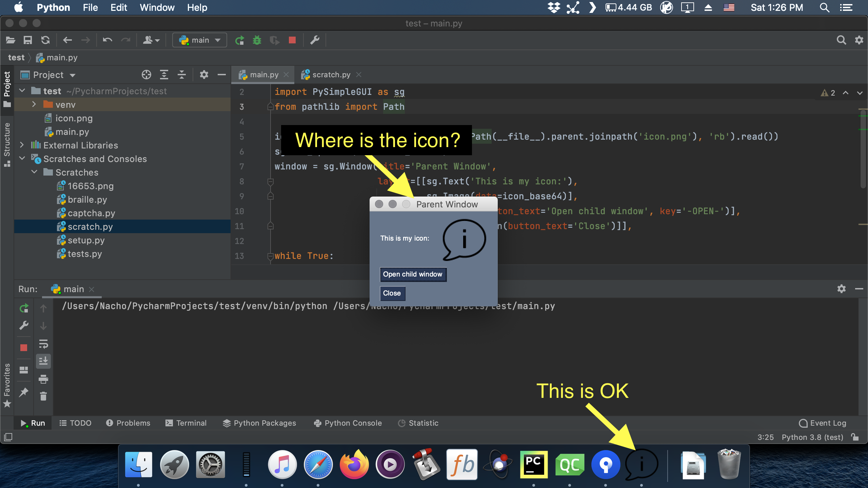Expand the venv folder
Viewport: 868px width, 488px height.
[x=34, y=104]
